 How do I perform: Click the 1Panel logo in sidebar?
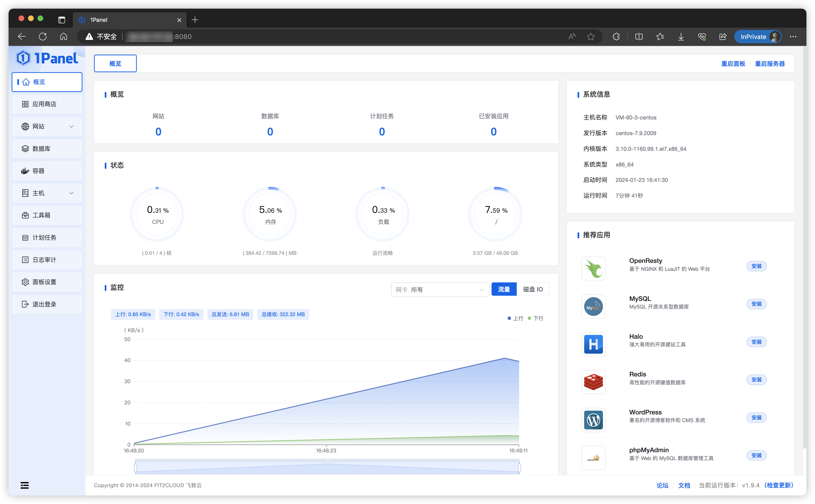pos(47,58)
